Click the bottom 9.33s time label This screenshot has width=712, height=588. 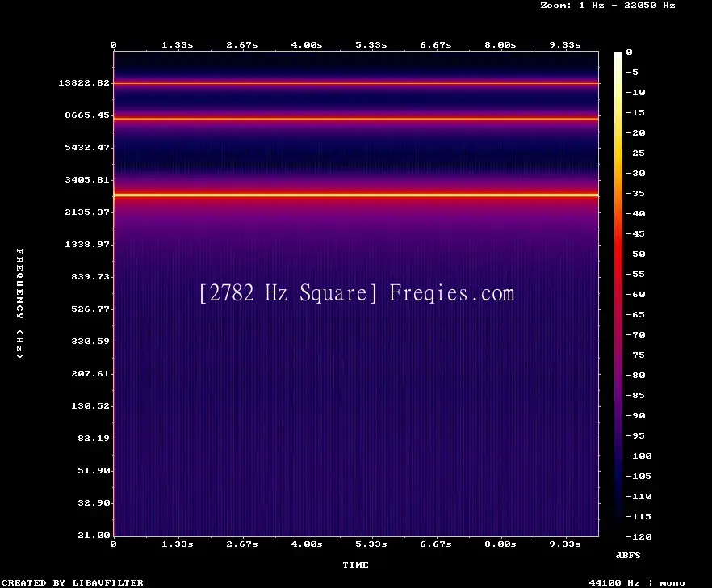[x=565, y=544]
